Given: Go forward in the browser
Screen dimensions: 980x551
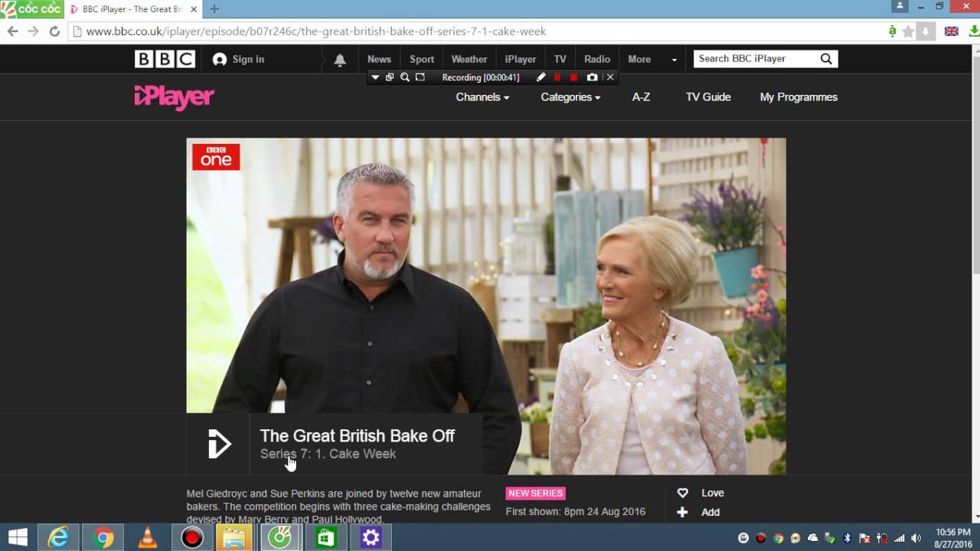Looking at the screenshot, I should 33,31.
